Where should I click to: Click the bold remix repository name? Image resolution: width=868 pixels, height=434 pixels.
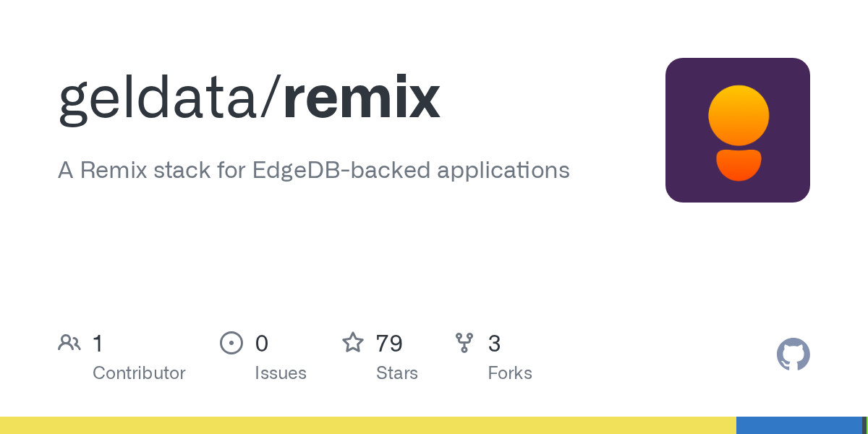[x=361, y=98]
